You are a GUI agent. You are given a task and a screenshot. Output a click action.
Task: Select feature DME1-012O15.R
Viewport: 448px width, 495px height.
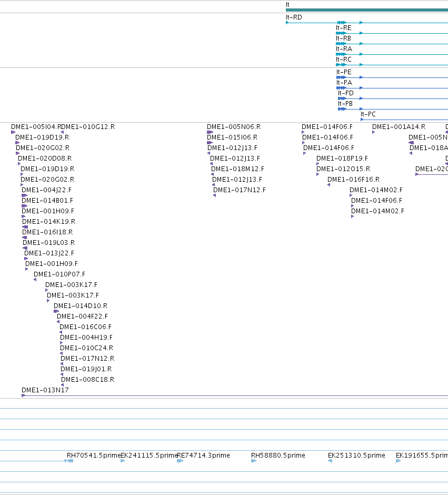point(343,169)
